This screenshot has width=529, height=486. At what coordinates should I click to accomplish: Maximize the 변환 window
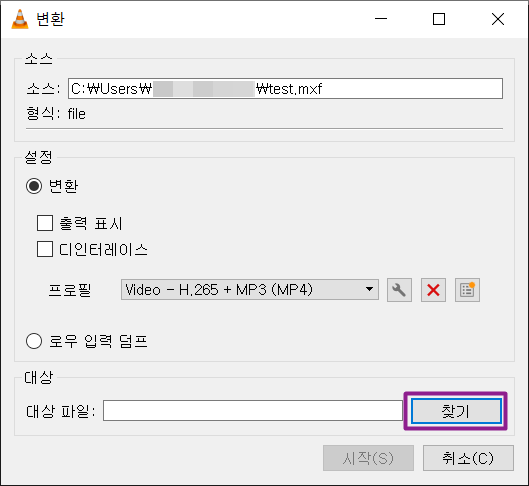pos(439,19)
